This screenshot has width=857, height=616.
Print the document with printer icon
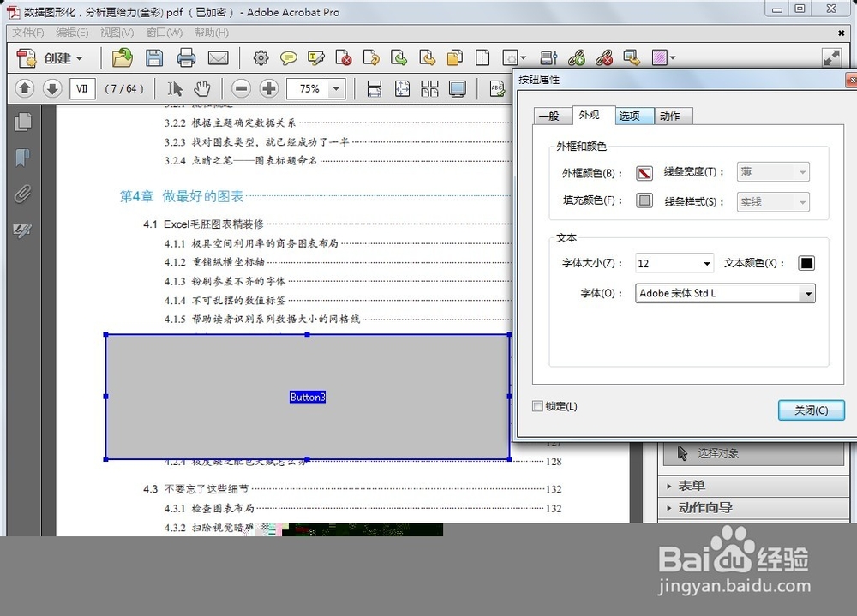point(186,57)
